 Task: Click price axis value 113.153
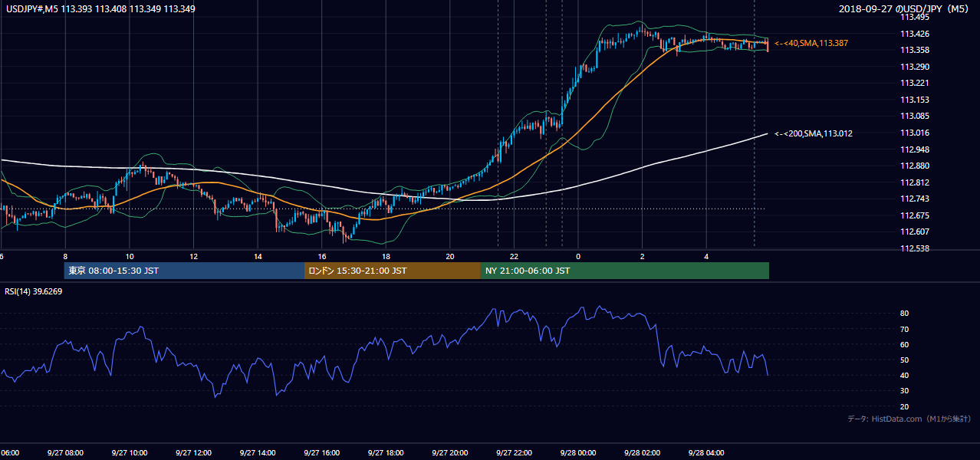coord(914,100)
